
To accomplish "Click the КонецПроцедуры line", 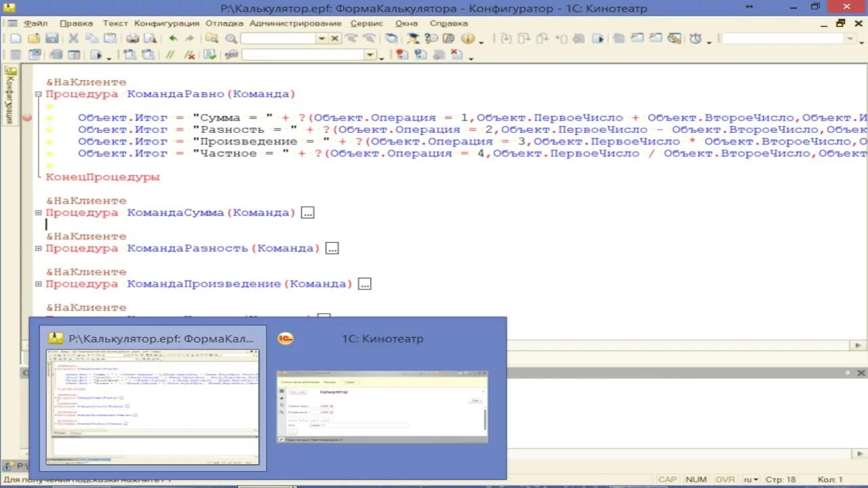I will coord(102,177).
